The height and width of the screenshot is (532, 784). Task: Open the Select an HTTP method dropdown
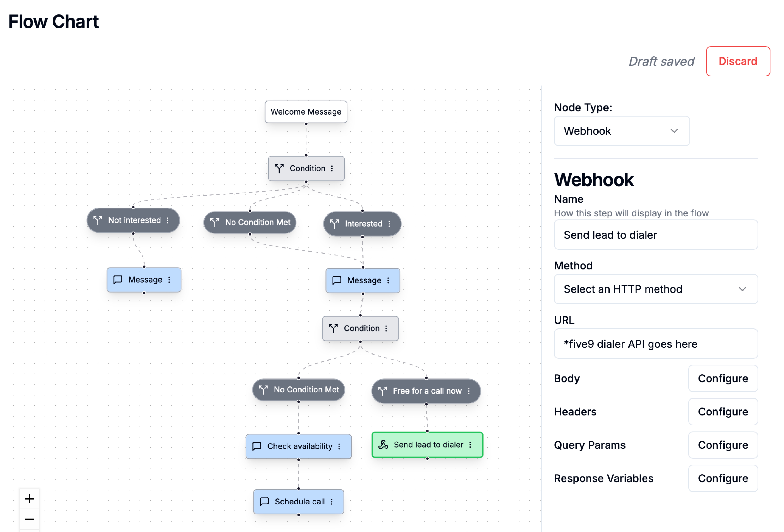point(655,289)
